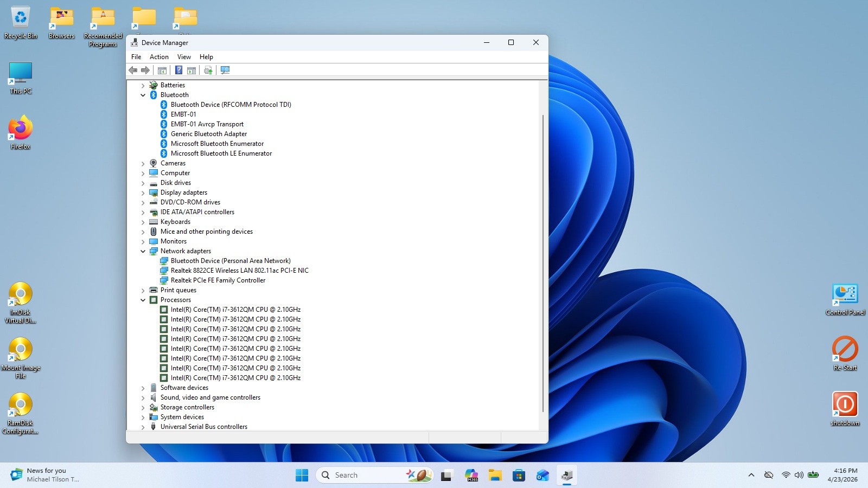The image size is (868, 488).
Task: Open the View menu
Action: click(x=184, y=57)
